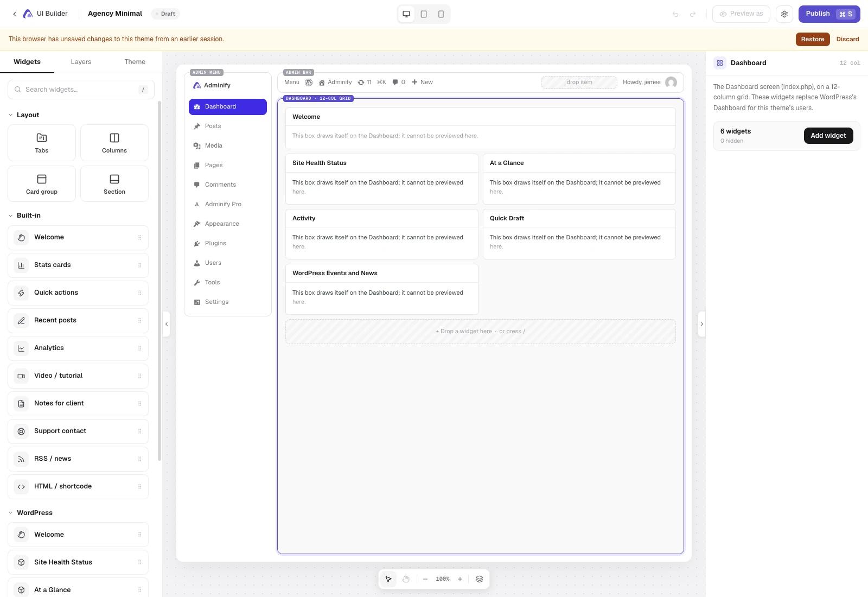This screenshot has width=868, height=597.
Task: Click the redo arrow icon
Action: pyautogui.click(x=693, y=14)
